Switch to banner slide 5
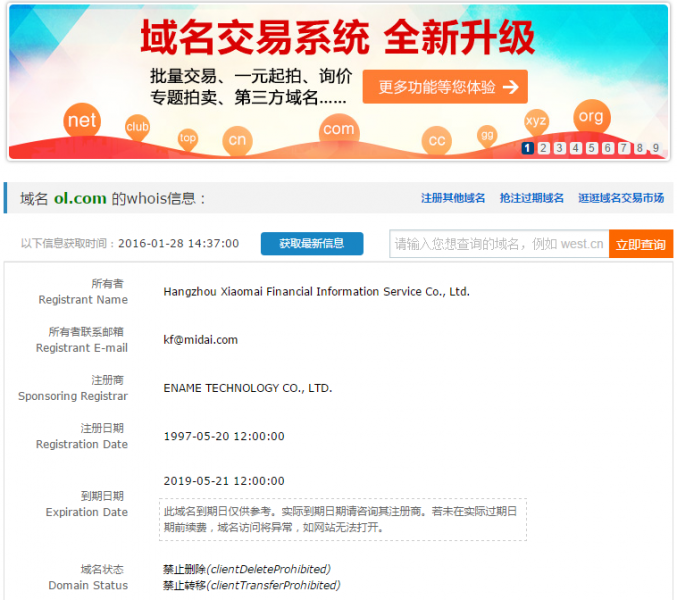 (591, 148)
